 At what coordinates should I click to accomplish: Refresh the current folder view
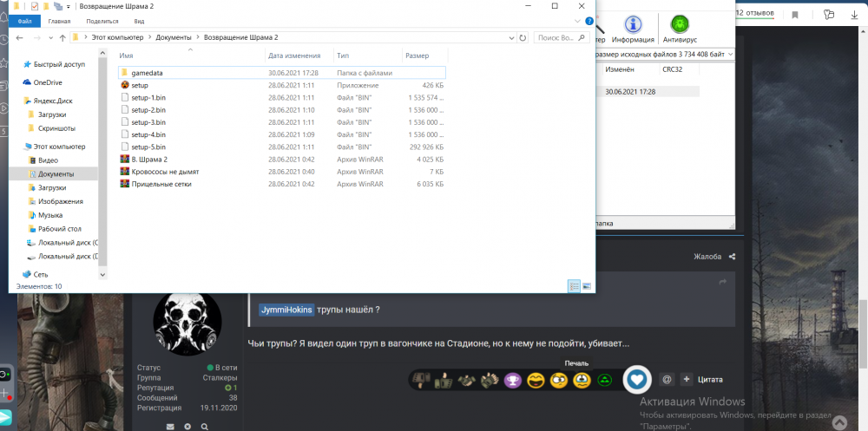[521, 38]
